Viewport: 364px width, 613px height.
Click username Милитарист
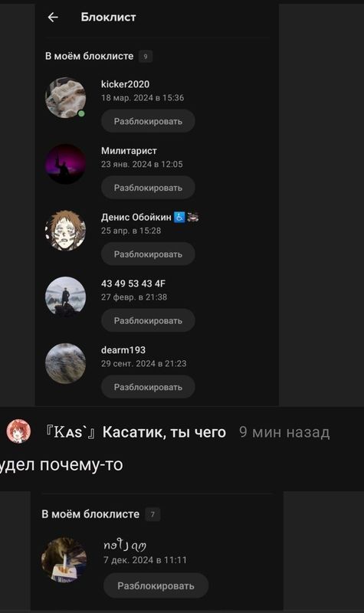point(129,150)
